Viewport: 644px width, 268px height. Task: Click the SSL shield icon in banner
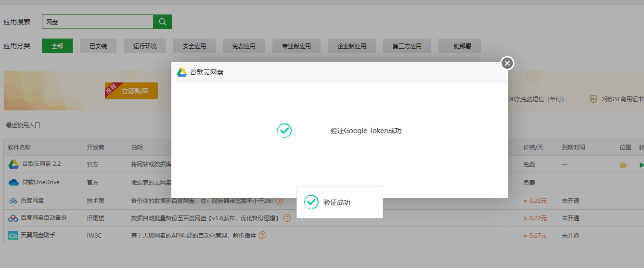[593, 99]
